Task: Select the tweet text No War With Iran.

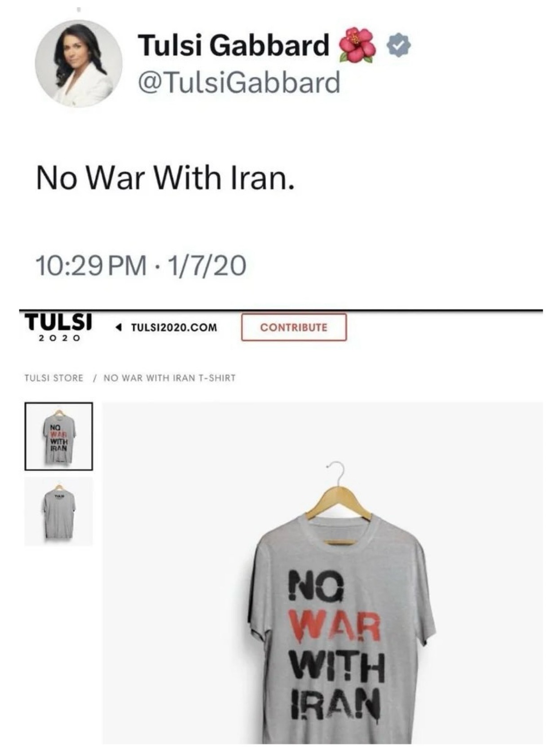Action: tap(166, 177)
